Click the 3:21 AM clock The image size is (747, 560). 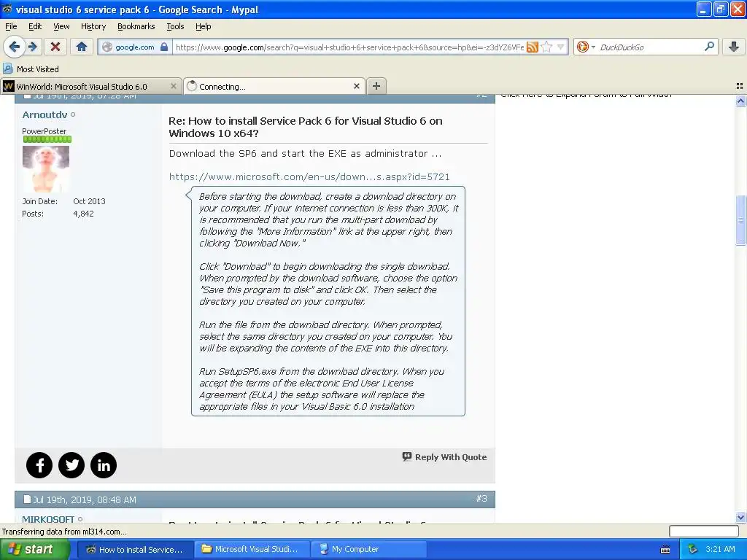click(720, 549)
